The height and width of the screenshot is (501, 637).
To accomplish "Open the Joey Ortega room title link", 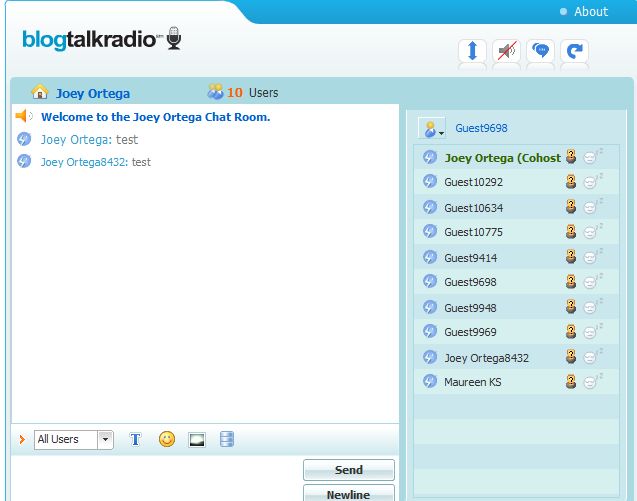I will click(93, 93).
